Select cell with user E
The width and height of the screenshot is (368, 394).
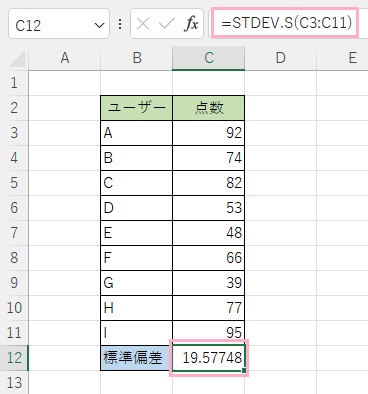click(x=136, y=233)
